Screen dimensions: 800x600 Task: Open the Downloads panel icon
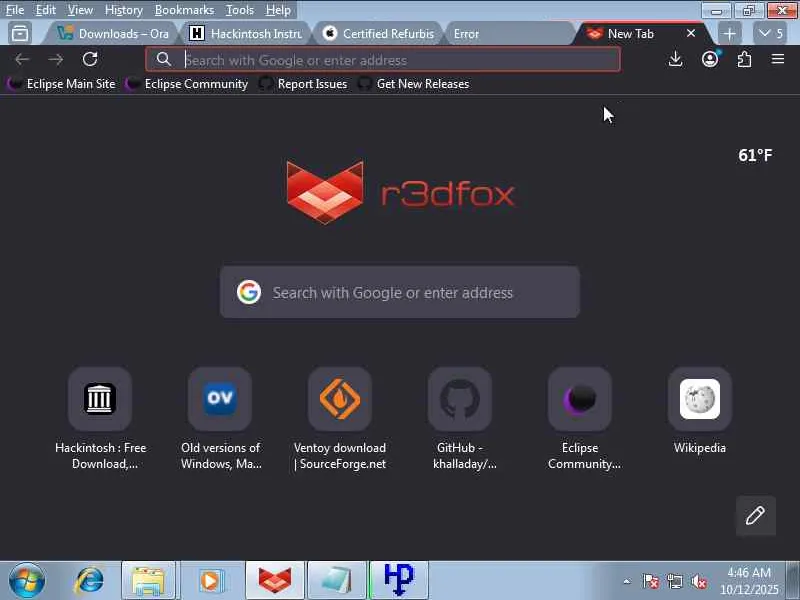675,59
